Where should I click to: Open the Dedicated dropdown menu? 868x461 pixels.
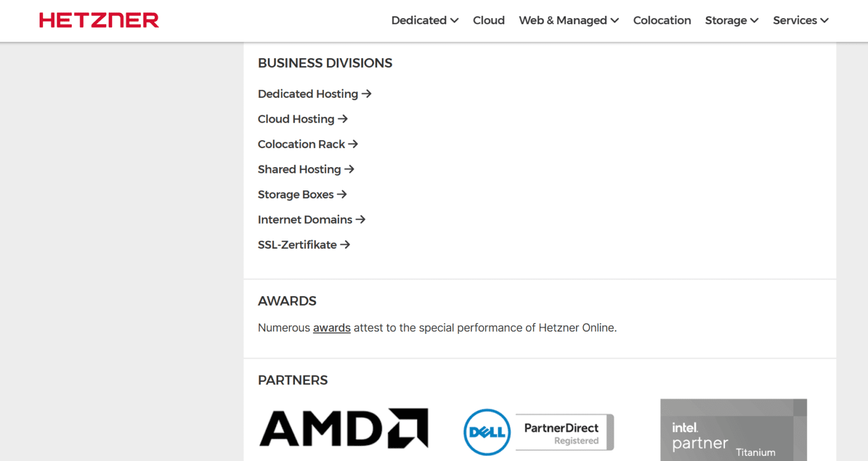pos(424,20)
